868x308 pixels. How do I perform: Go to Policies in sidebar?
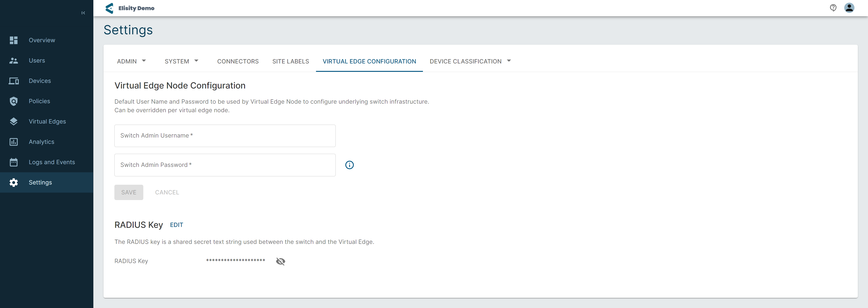pos(39,101)
